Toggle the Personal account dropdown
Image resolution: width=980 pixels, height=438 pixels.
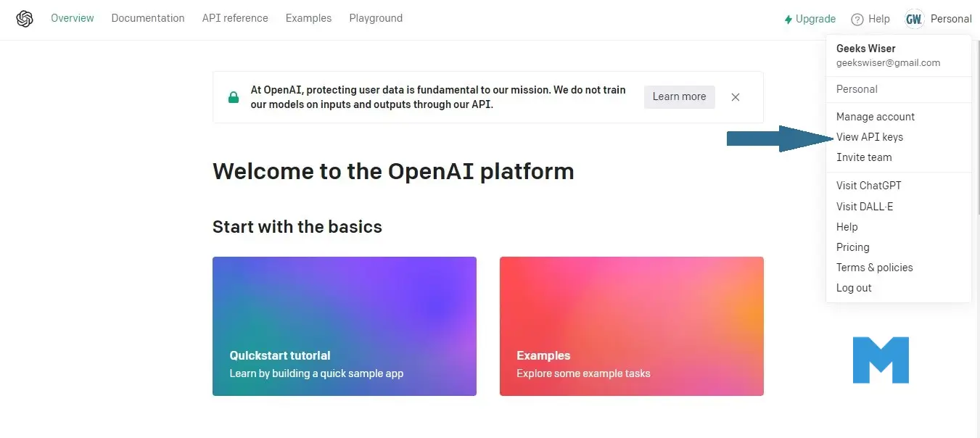[939, 20]
